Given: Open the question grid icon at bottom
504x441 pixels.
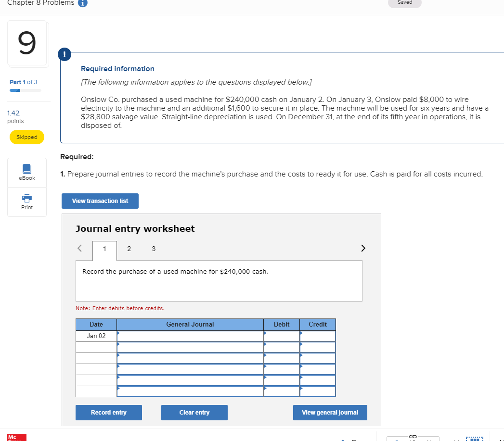Looking at the screenshot, I should 475,439.
